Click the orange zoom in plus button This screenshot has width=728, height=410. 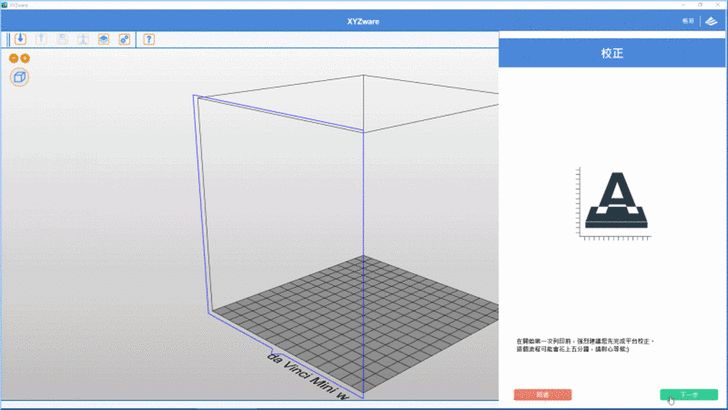tap(25, 58)
